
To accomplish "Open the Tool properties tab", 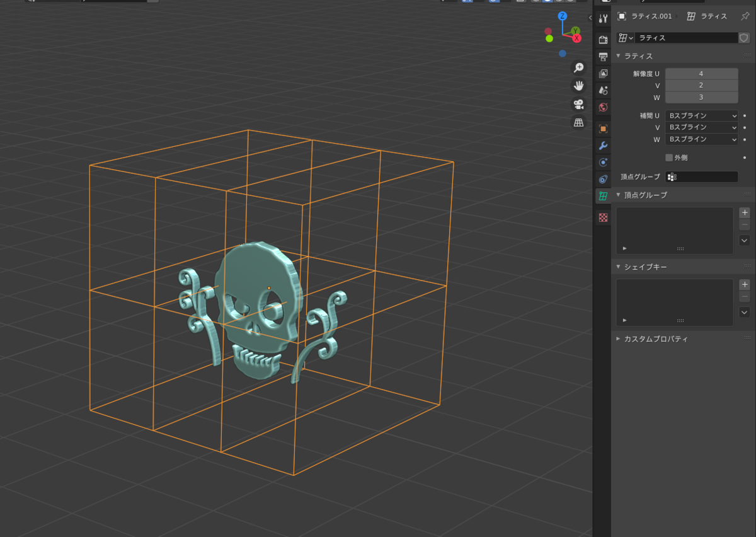I will (603, 18).
